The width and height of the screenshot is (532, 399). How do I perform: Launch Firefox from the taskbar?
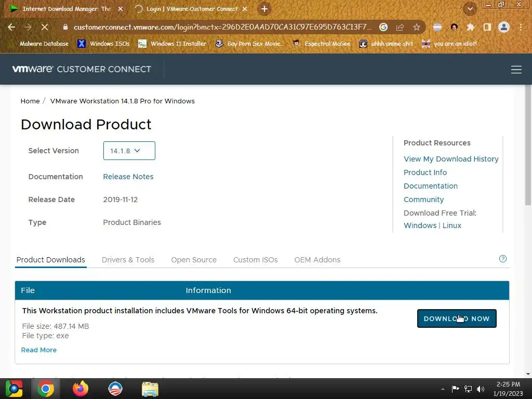pyautogui.click(x=81, y=389)
